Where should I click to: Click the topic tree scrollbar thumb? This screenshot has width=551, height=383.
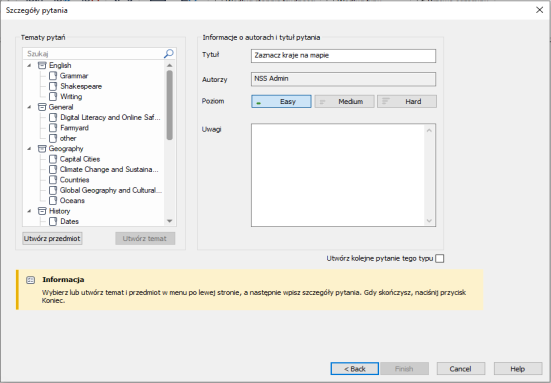tap(170, 105)
